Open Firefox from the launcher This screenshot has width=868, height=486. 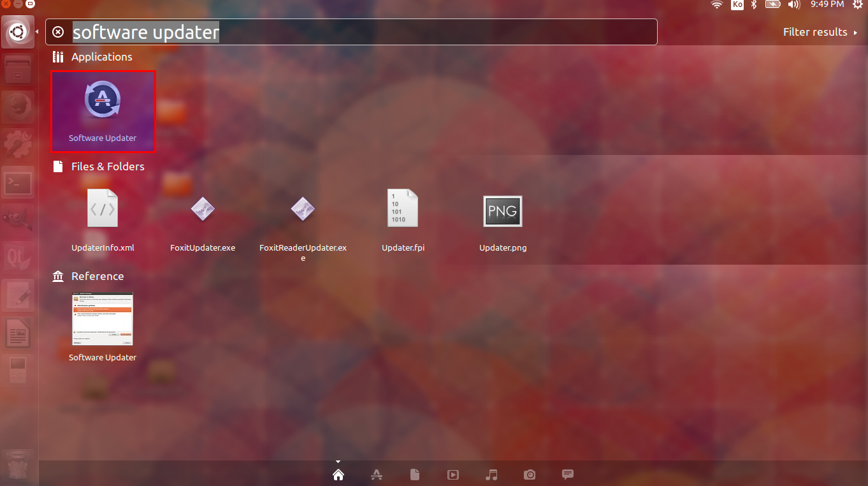tap(18, 107)
